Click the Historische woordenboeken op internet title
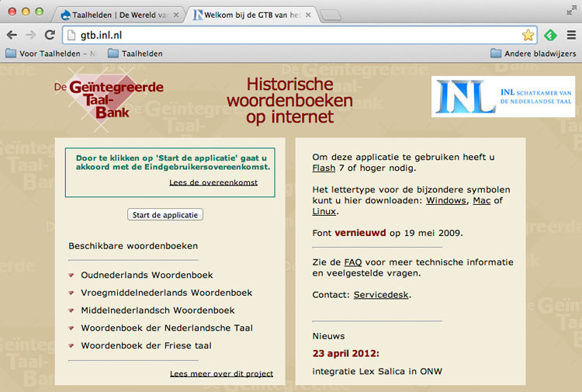Viewport: 582px width, 392px height. pyautogui.click(x=289, y=101)
